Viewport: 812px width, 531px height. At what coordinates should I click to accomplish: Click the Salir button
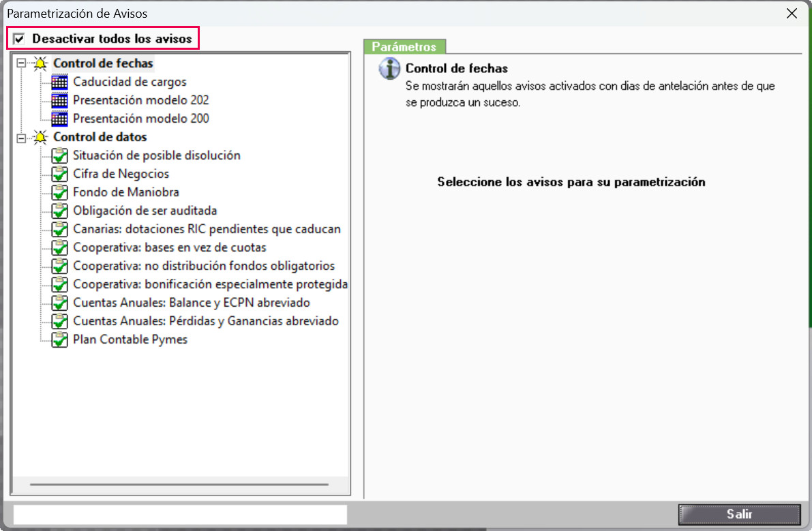click(739, 514)
